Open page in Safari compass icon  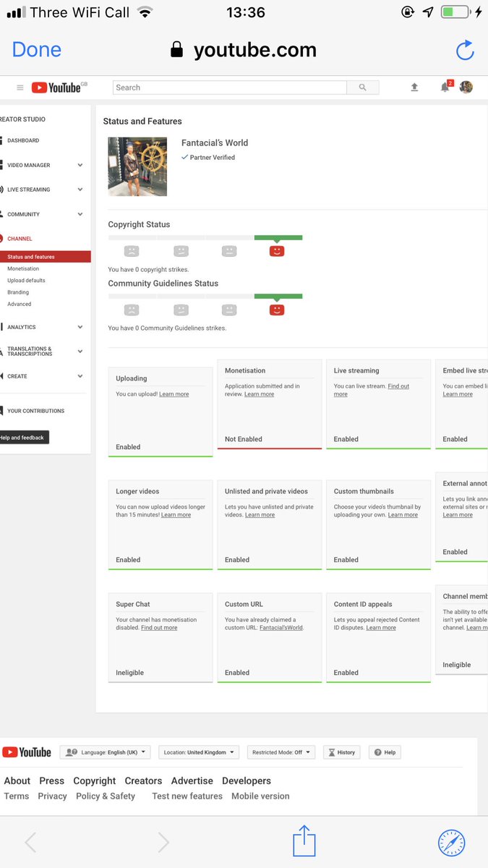coord(452,843)
